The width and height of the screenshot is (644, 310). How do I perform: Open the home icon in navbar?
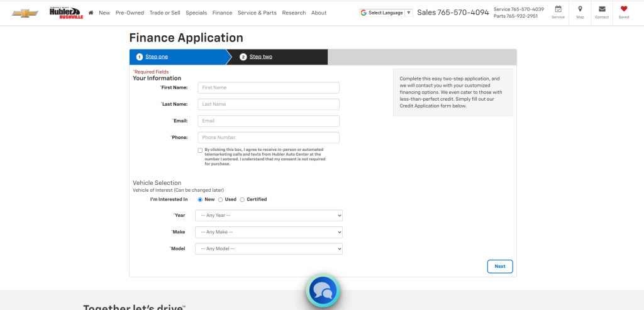pos(91,13)
